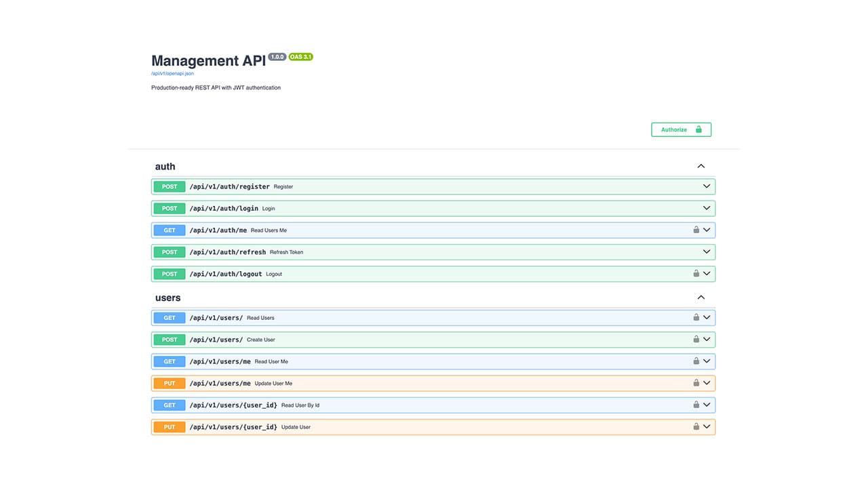868x488 pixels.
Task: Expand the POST /api/v1/auth/register endpoint
Action: [706, 186]
